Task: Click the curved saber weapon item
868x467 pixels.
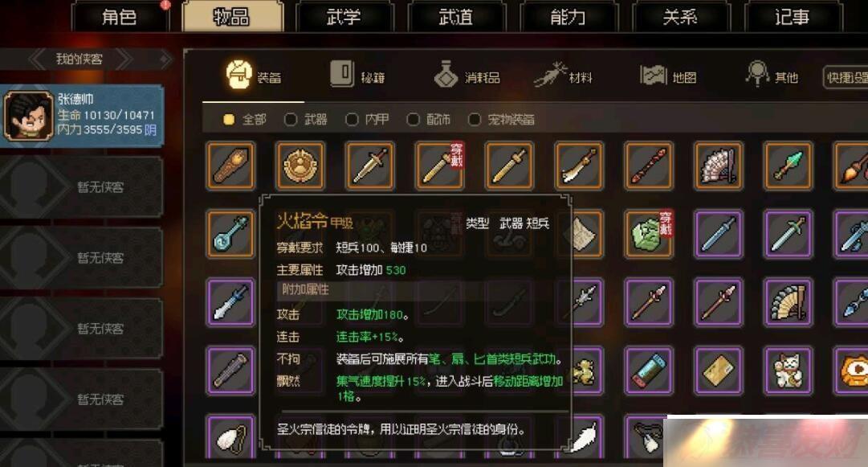Action: pos(578,165)
